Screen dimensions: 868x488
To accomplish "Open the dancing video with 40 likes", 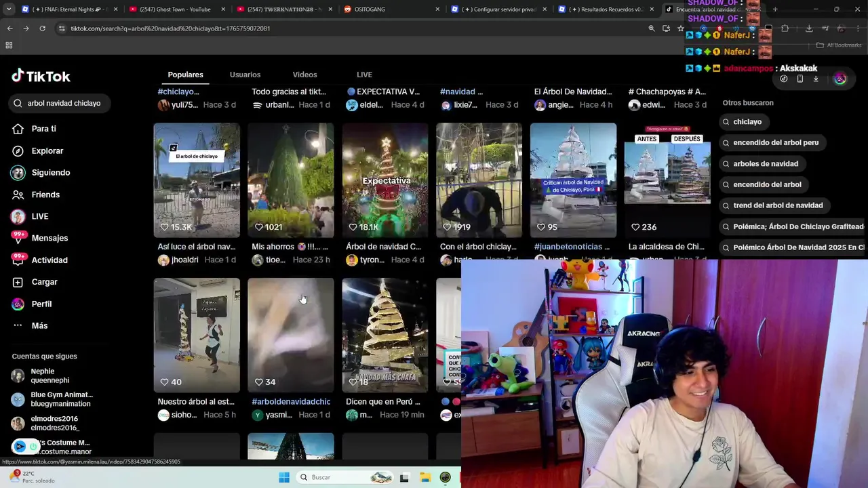I will (197, 335).
